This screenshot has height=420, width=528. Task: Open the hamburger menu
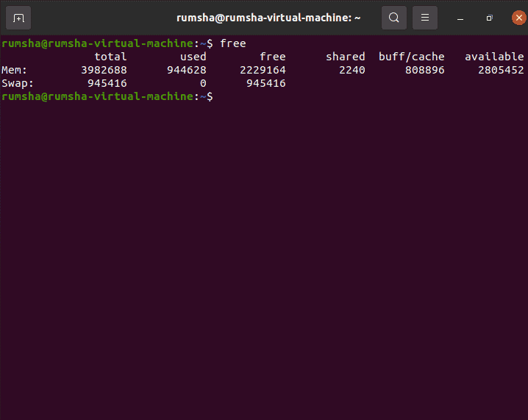click(x=425, y=18)
